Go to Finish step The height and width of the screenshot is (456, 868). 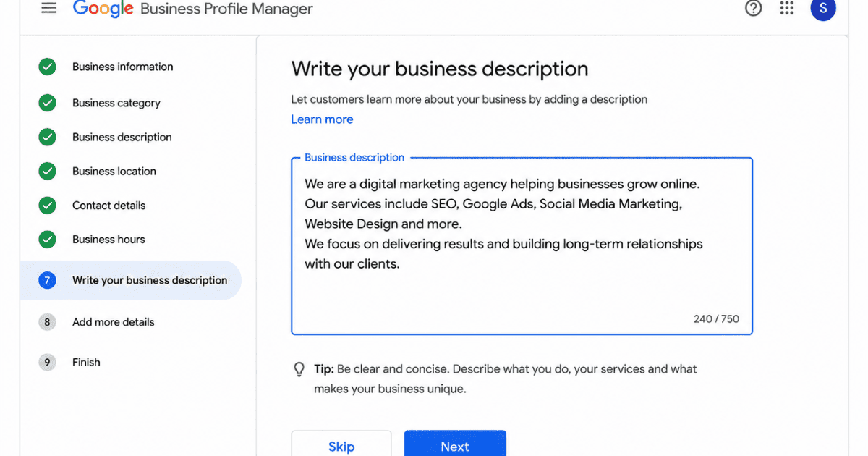click(x=86, y=363)
